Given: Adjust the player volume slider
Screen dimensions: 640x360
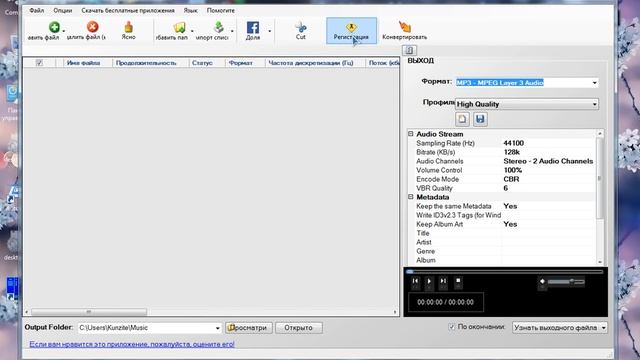Looking at the screenshot, I should [566, 282].
